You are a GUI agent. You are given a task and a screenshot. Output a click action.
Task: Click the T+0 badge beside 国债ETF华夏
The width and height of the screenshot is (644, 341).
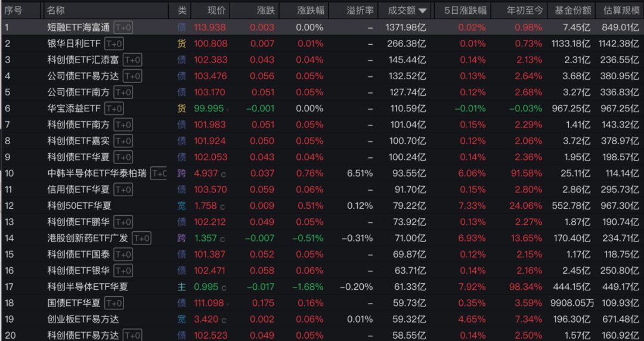(114, 303)
